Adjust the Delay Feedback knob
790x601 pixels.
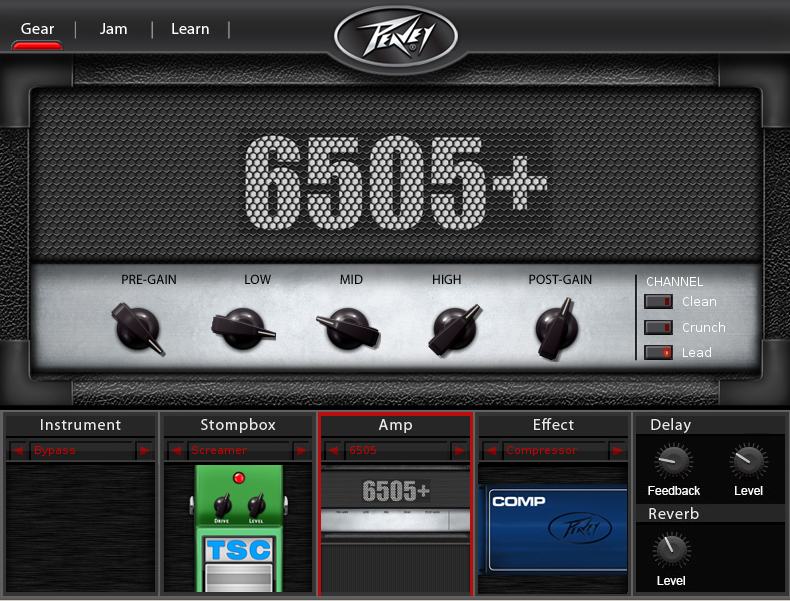674,461
